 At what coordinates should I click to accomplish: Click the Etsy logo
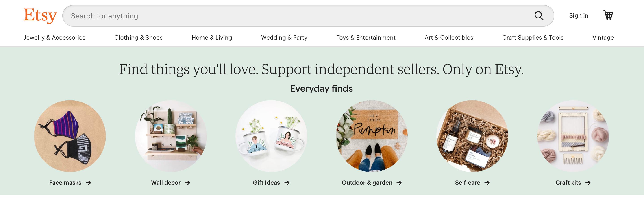pos(40,15)
